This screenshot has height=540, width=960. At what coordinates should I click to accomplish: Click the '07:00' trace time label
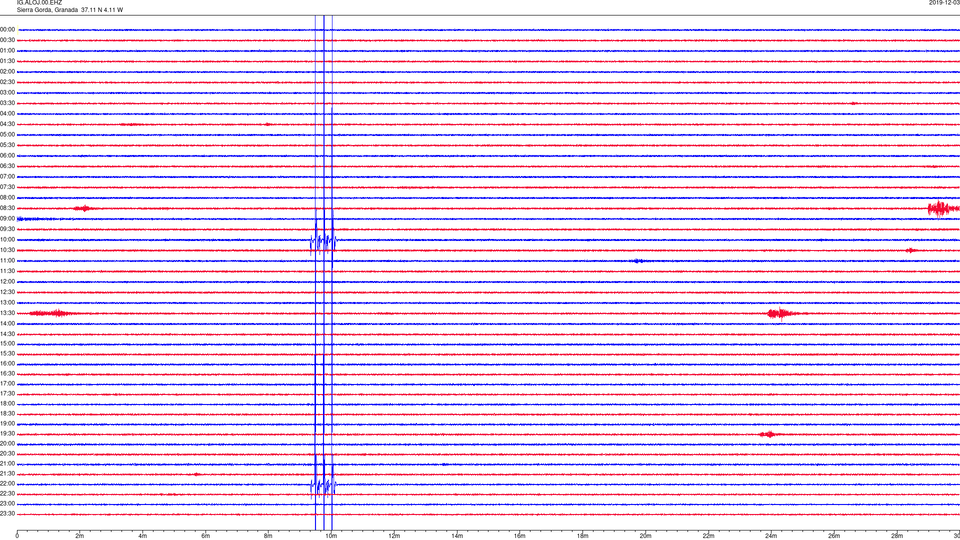tap(7, 177)
